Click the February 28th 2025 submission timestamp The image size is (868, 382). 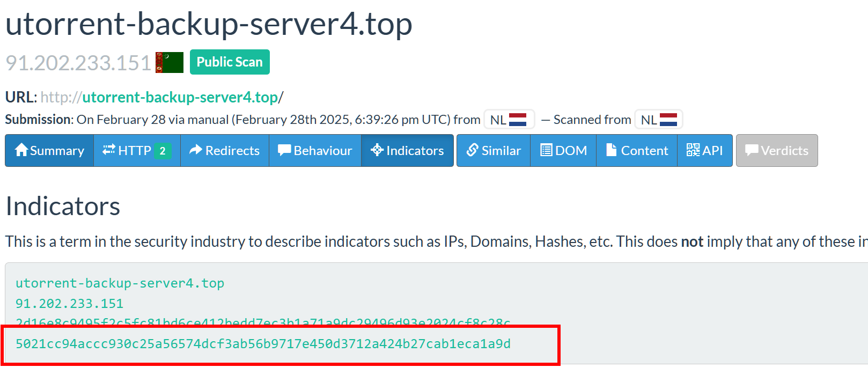click(341, 120)
